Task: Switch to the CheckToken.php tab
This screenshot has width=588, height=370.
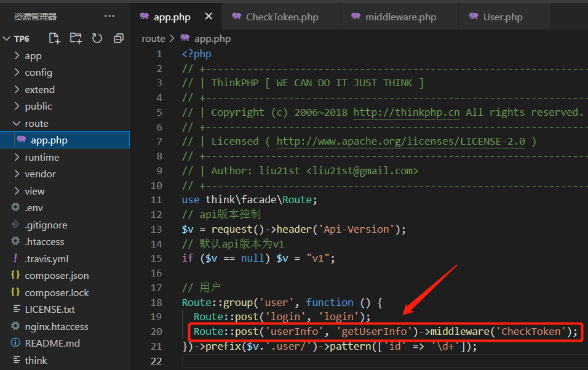Action: [x=282, y=17]
